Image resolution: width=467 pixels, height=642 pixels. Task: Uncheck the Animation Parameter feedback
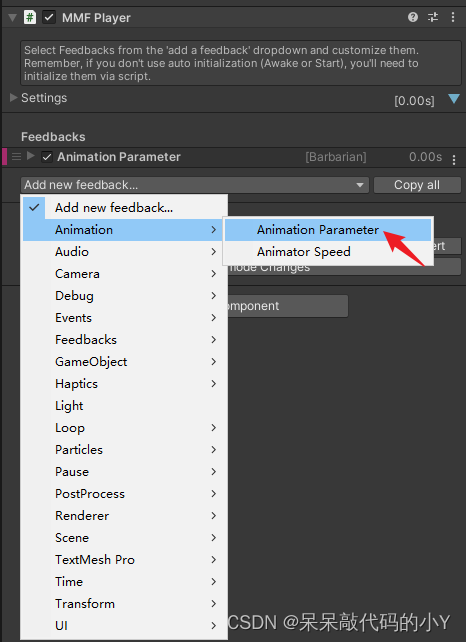47,157
